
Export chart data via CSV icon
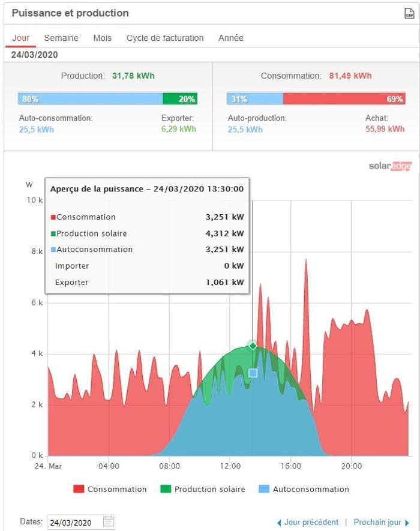[409, 13]
